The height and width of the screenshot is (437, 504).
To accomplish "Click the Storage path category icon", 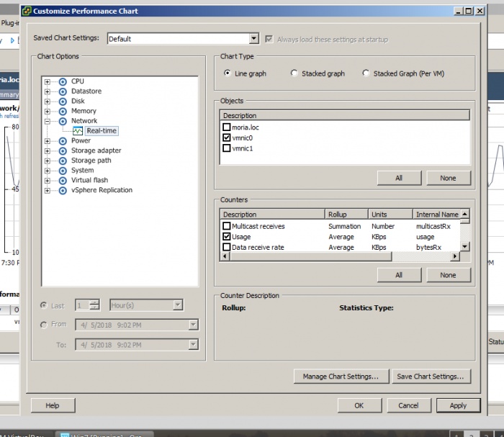I will (63, 161).
